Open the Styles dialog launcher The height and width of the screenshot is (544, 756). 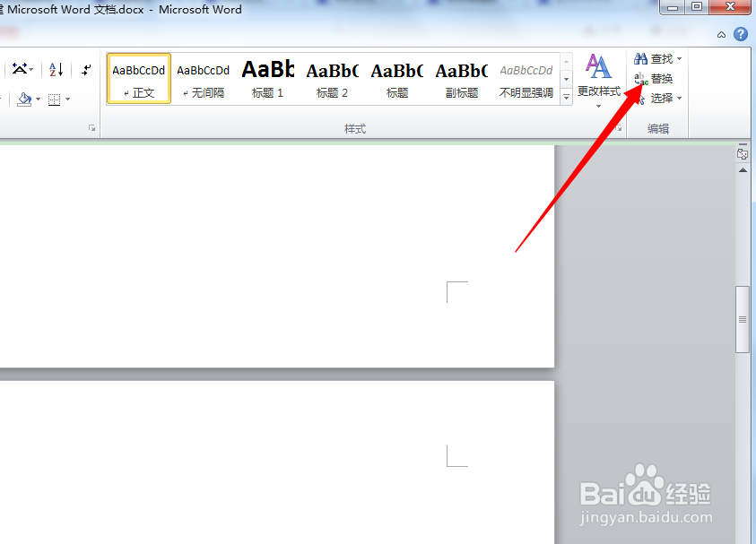pyautogui.click(x=619, y=128)
